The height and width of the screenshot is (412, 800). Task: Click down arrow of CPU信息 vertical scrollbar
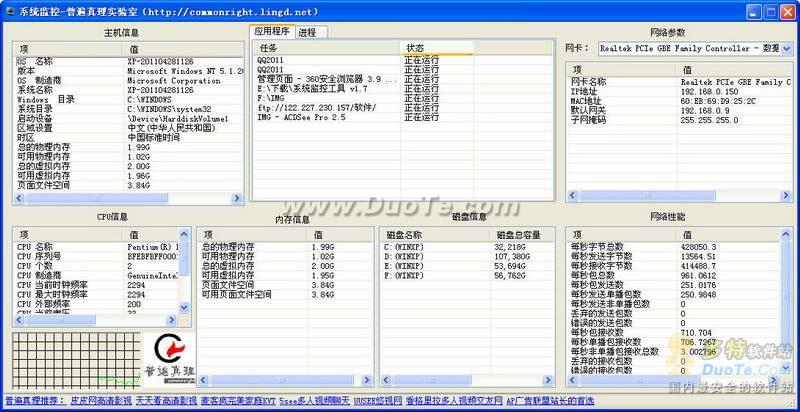pos(185,307)
